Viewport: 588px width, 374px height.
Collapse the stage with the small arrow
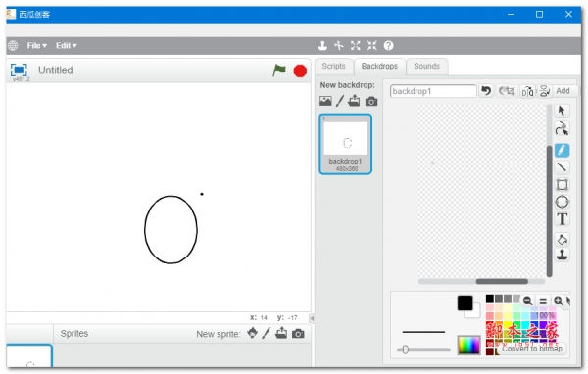tap(312, 318)
